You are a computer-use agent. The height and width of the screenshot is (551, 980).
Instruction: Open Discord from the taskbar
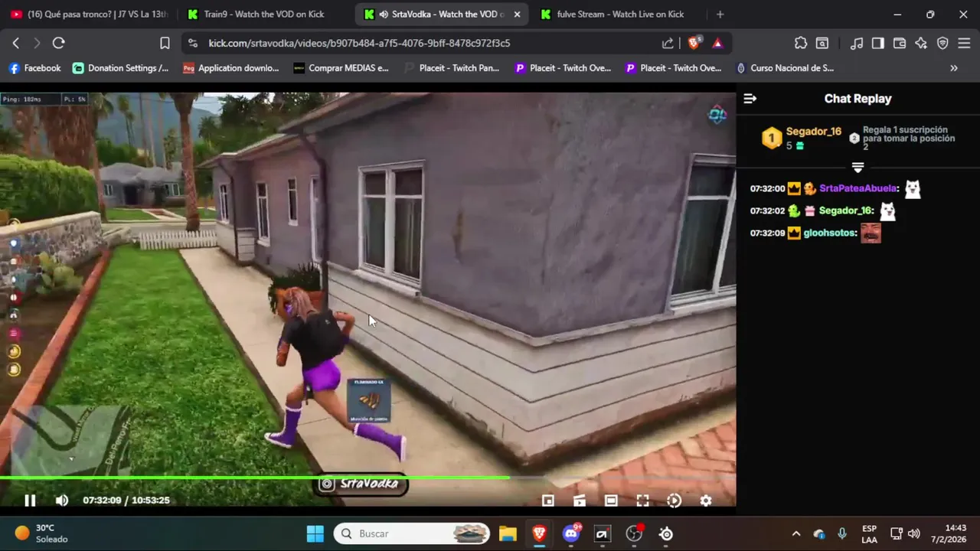571,533
